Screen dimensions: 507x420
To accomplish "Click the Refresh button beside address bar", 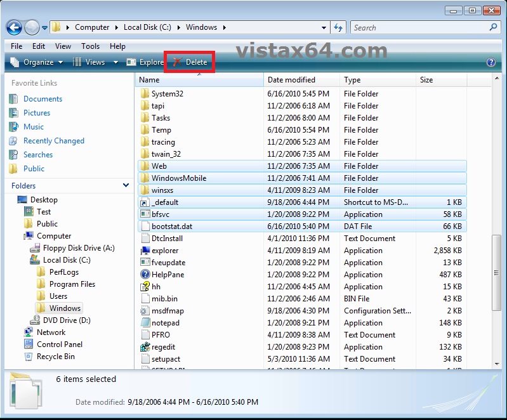I will (338, 28).
